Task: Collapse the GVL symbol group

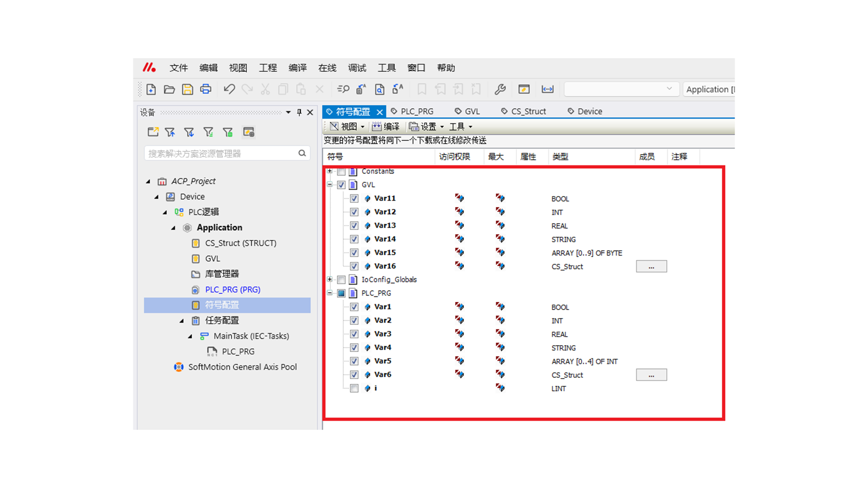Action: coord(330,184)
